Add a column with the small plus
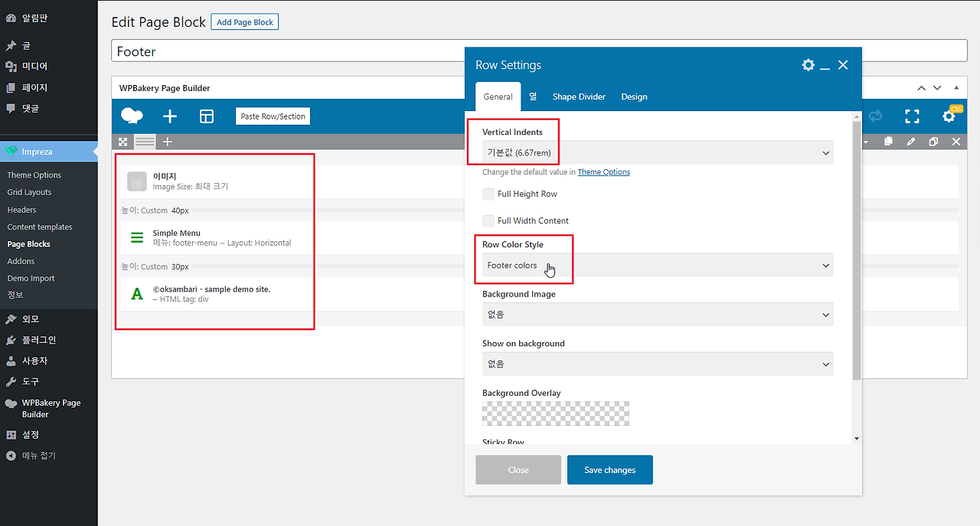 tap(168, 142)
